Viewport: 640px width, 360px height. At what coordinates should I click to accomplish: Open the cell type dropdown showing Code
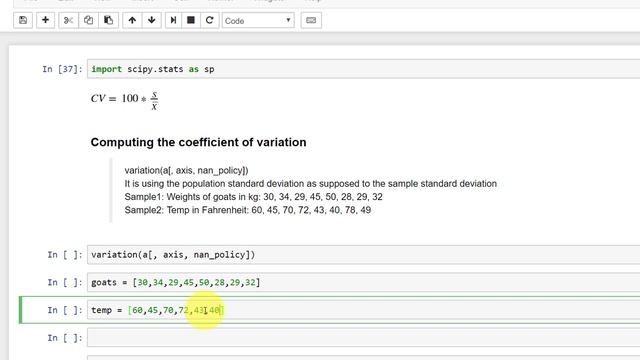tap(258, 20)
